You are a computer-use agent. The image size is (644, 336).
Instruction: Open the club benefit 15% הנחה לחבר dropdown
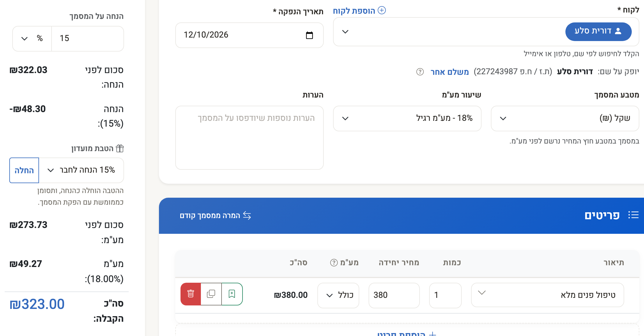click(81, 170)
